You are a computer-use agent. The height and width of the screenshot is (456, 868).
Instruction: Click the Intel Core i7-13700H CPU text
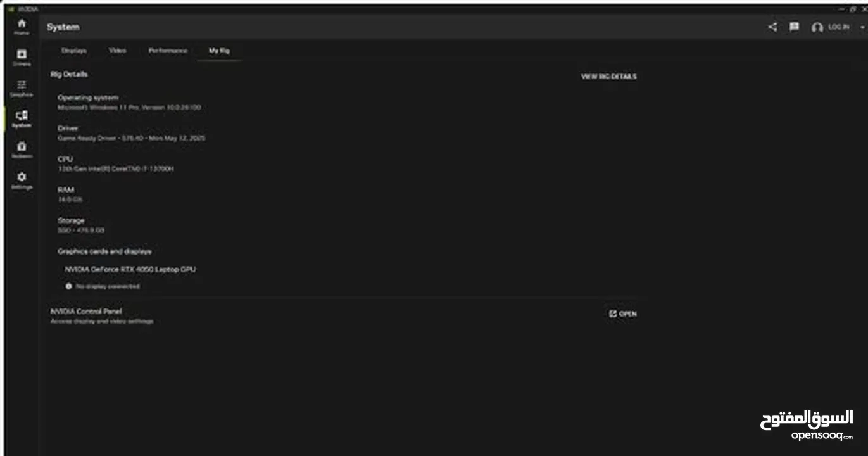(x=116, y=169)
